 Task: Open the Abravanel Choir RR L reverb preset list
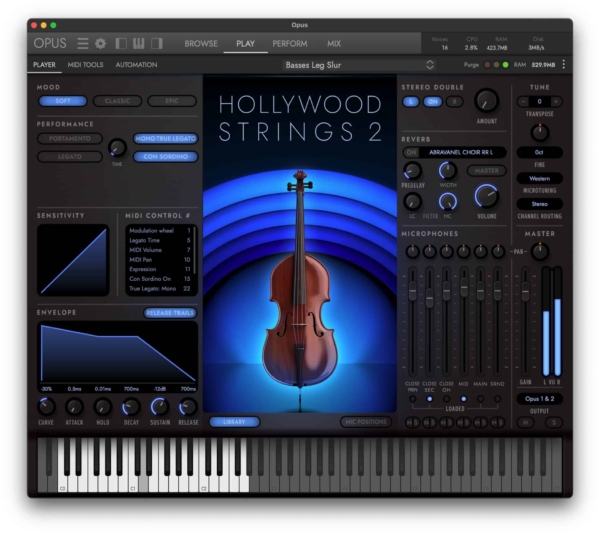pyautogui.click(x=461, y=152)
